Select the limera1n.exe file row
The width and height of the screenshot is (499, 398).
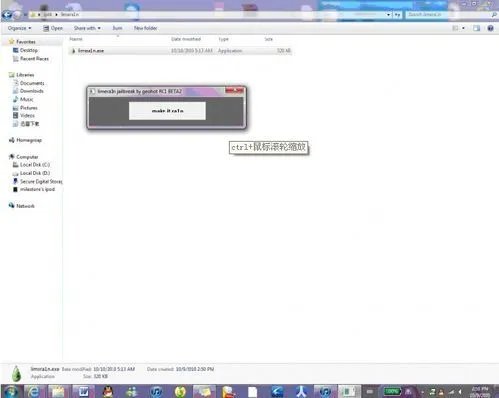[180, 51]
